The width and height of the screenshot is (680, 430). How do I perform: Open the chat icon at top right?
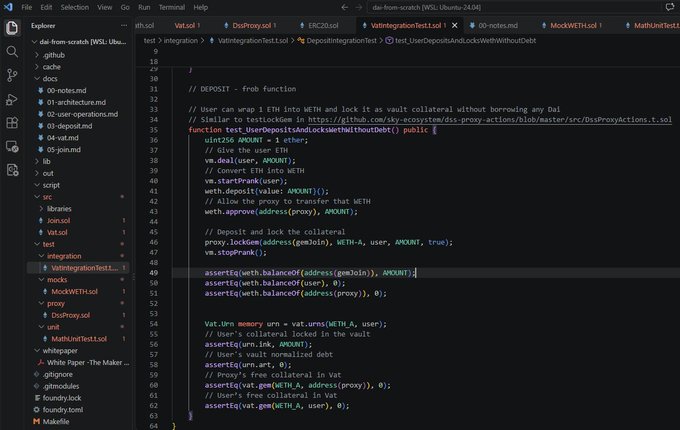click(670, 7)
